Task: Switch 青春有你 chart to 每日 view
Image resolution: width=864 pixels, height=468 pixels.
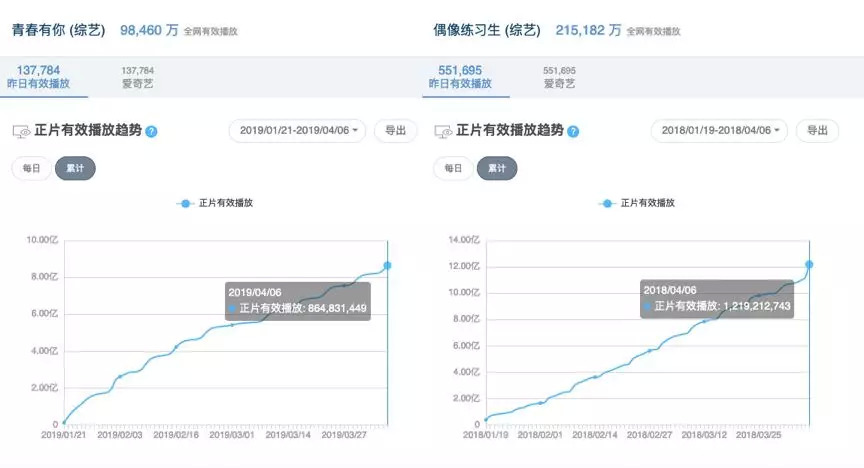Action: tap(30, 168)
